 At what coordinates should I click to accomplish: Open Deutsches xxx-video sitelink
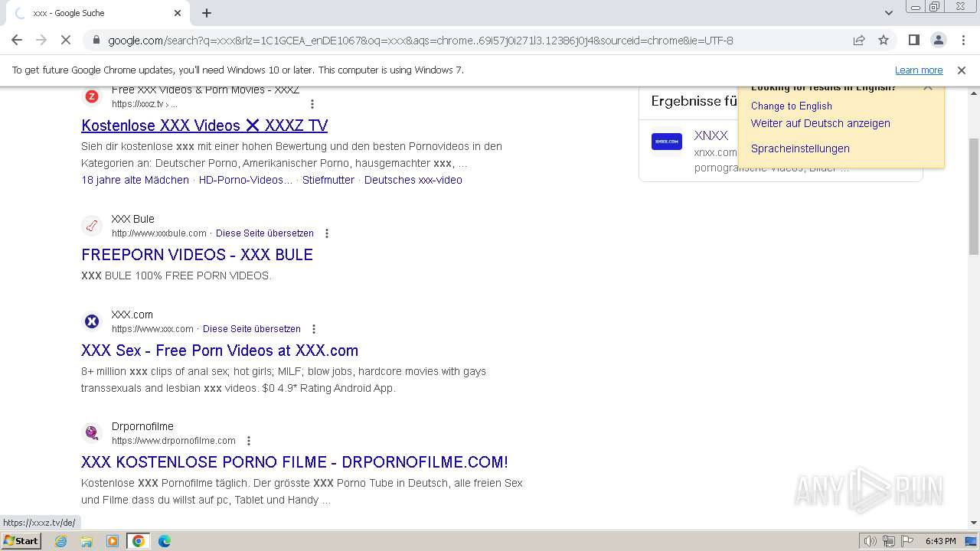click(x=413, y=180)
